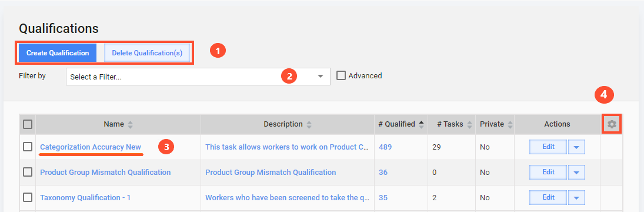
Task: Edit the Taxonomy Qualification - 1 row
Action: (548, 198)
